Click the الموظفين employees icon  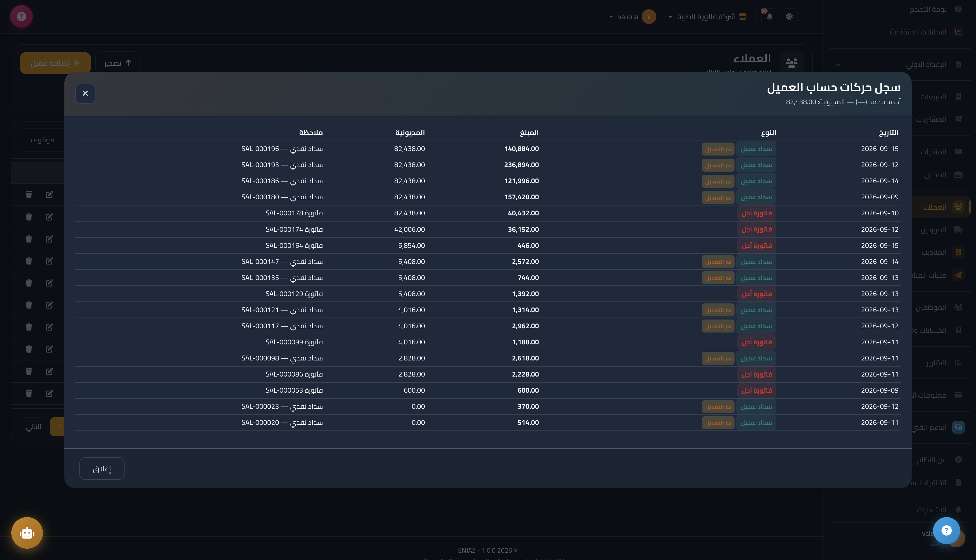tap(958, 307)
